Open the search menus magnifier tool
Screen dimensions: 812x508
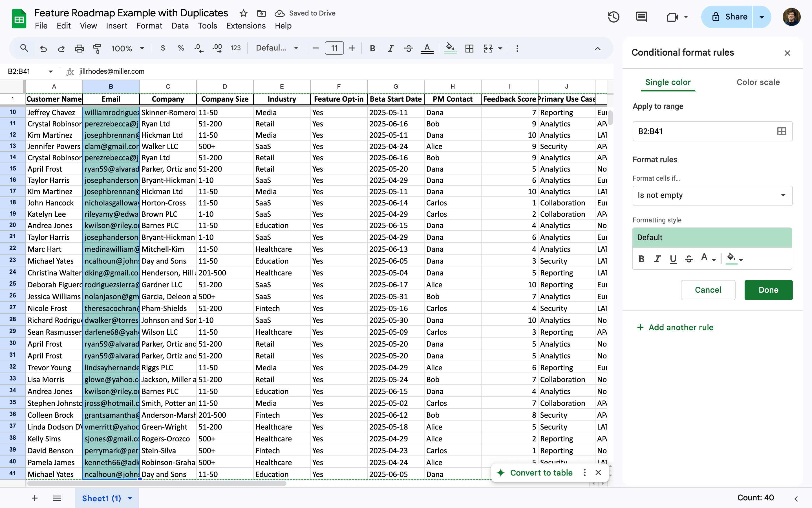pyautogui.click(x=24, y=48)
